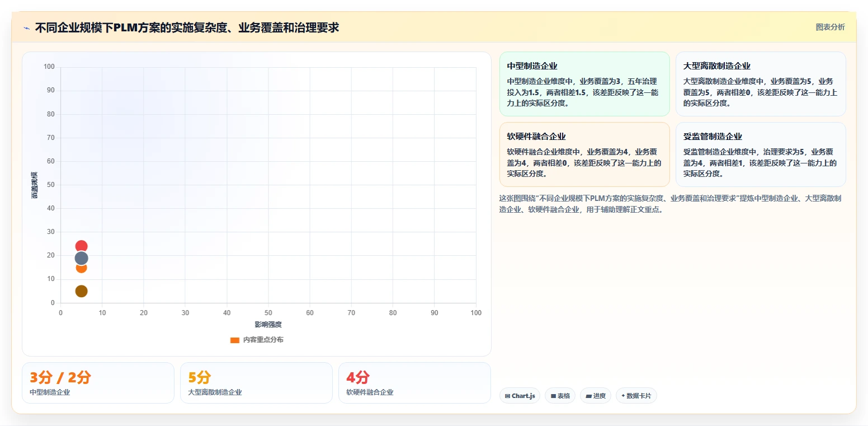Click the 3分 / 2分 score value
Viewport: 868px width, 426px height.
pos(60,378)
